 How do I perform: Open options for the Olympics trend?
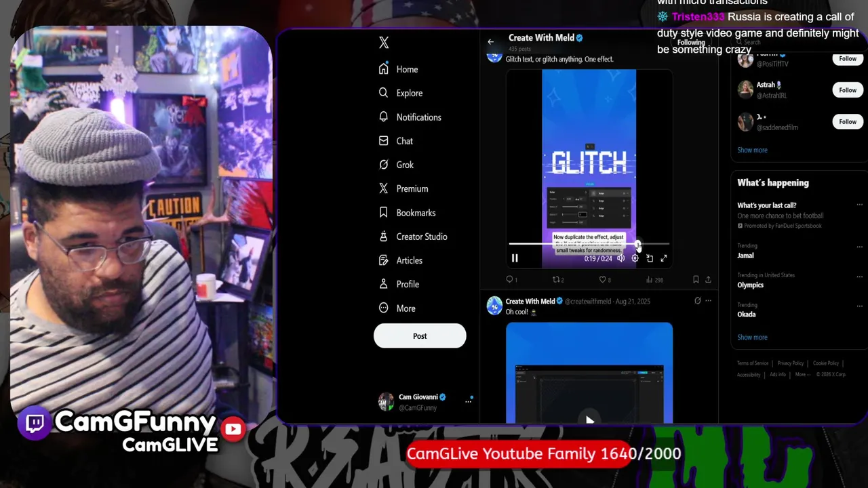(x=860, y=277)
